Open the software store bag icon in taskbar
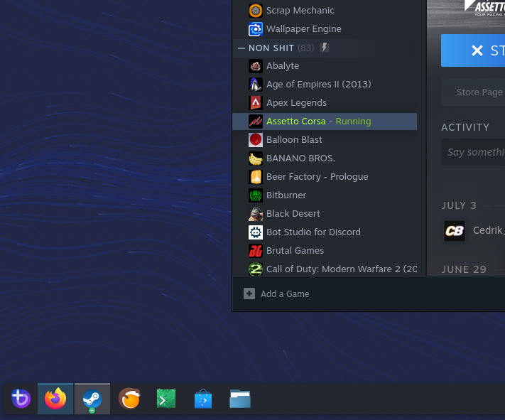This screenshot has height=420, width=505. 203,399
